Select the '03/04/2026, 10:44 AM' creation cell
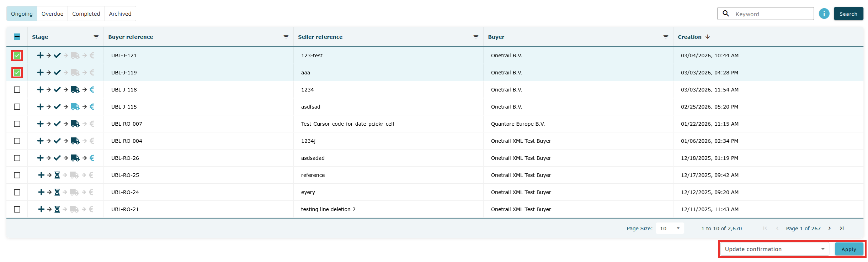This screenshot has width=868, height=262. (x=768, y=56)
